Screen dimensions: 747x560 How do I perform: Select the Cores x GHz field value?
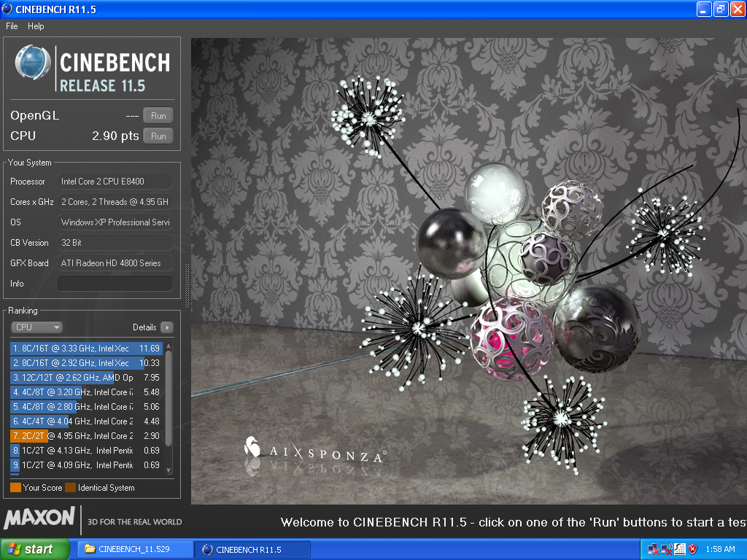pyautogui.click(x=115, y=202)
